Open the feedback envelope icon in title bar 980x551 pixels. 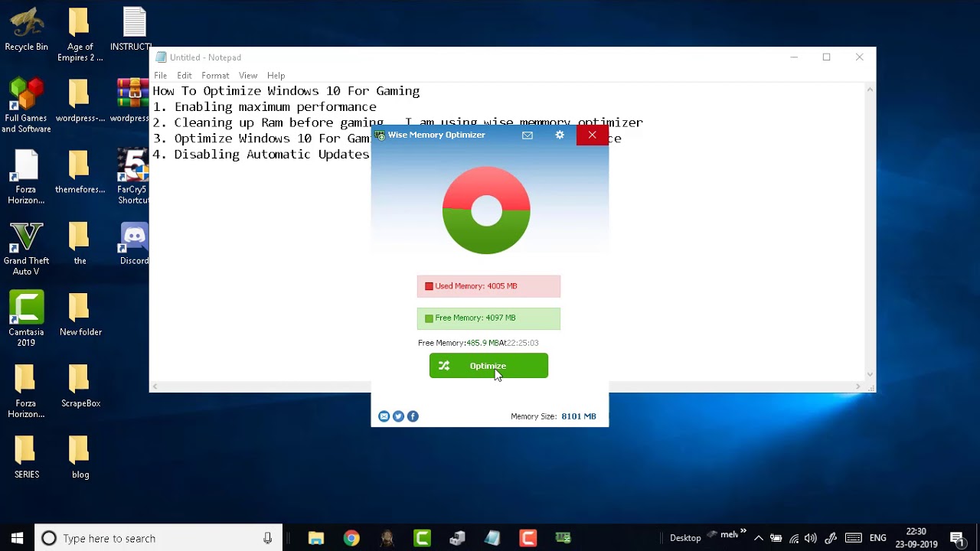coord(528,135)
